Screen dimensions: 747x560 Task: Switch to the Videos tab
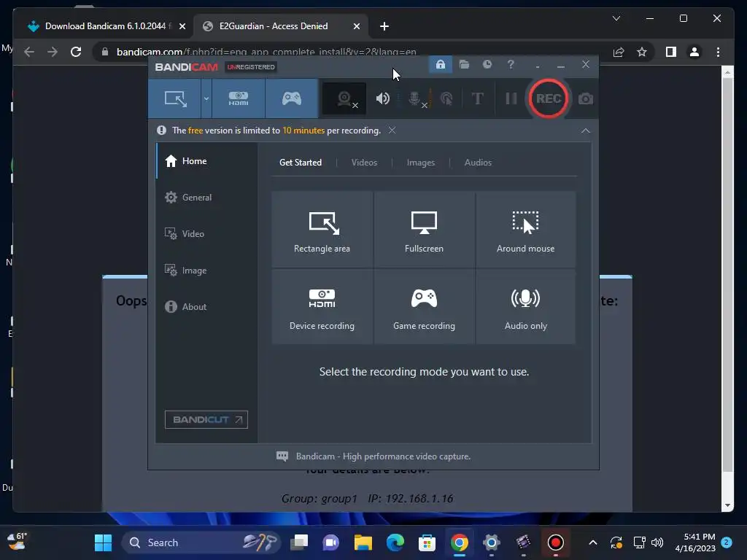[x=364, y=163]
